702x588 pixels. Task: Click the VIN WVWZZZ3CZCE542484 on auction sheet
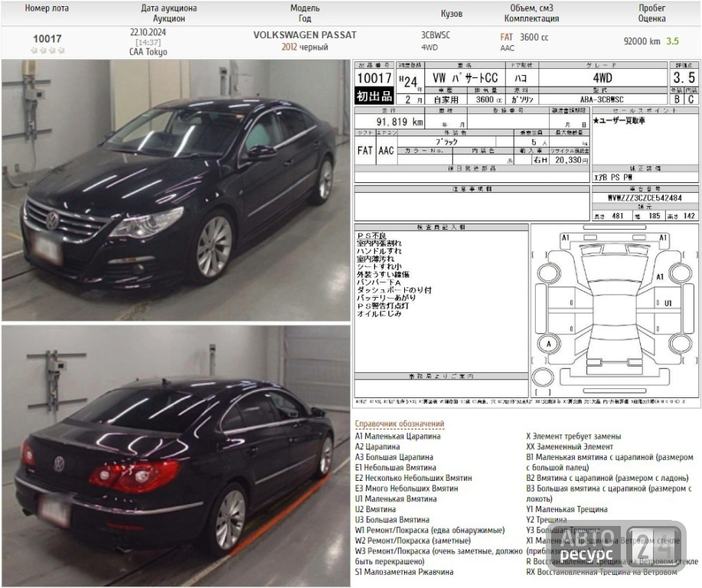pyautogui.click(x=645, y=198)
